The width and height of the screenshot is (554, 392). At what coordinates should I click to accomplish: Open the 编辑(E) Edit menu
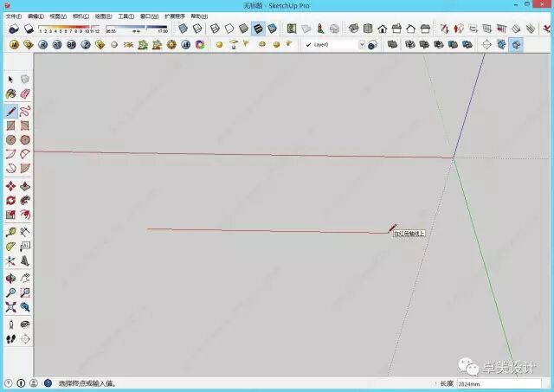pos(35,16)
